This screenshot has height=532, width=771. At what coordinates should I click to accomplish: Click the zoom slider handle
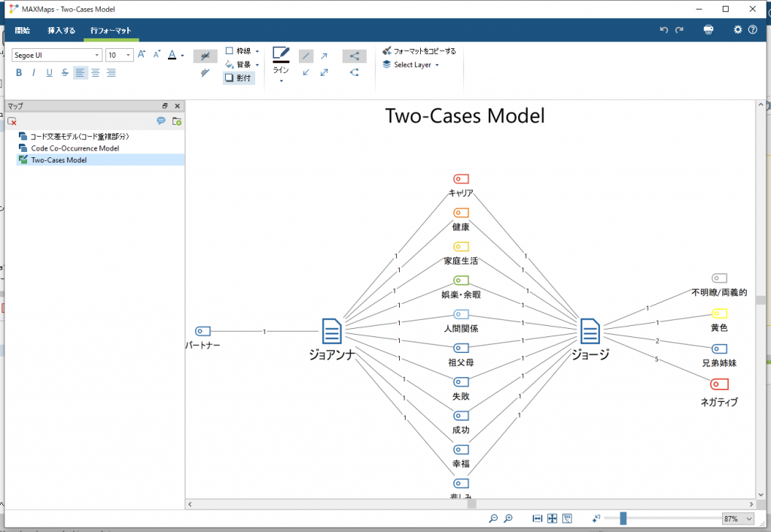(x=623, y=518)
